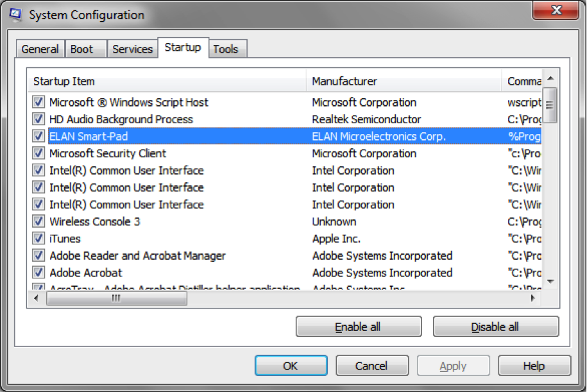Click the horizontal scrollbar right arrow

[533, 299]
